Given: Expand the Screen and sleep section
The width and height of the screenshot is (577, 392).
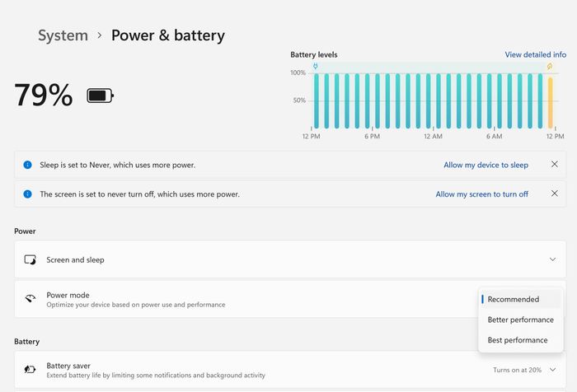Looking at the screenshot, I should 552,259.
